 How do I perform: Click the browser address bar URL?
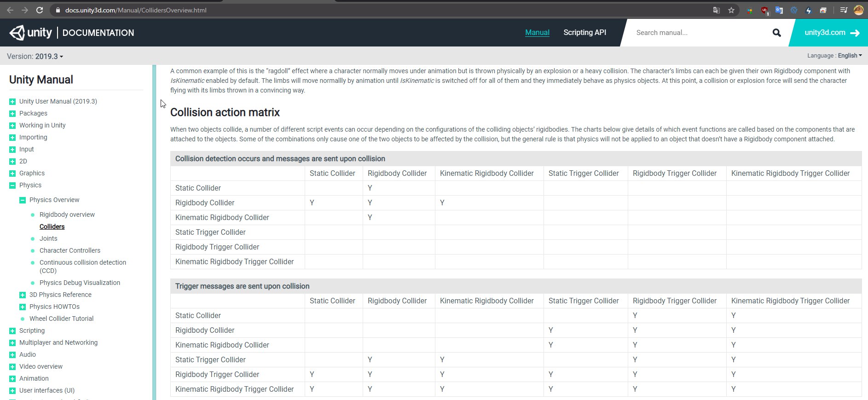[136, 10]
